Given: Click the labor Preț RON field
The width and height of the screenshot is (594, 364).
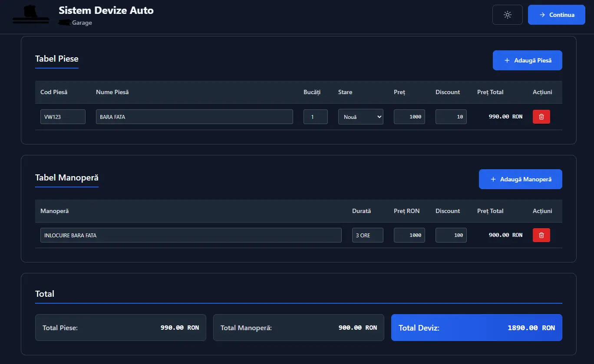Looking at the screenshot, I should 409,235.
